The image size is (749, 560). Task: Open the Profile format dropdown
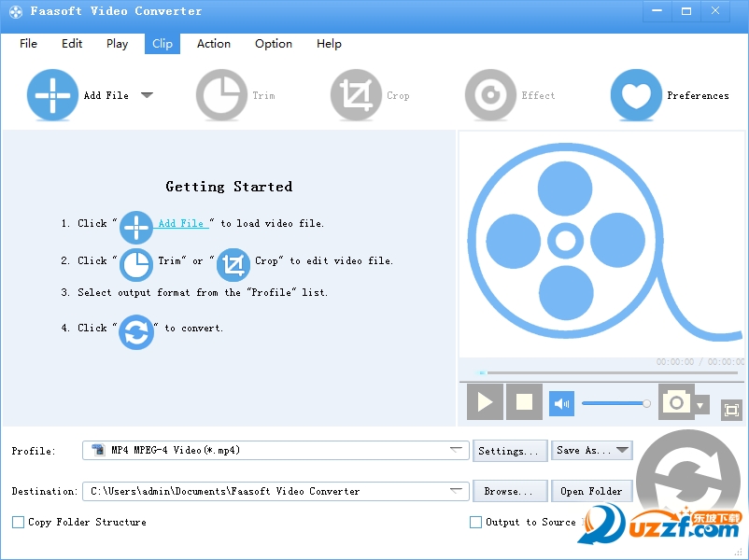pos(456,450)
